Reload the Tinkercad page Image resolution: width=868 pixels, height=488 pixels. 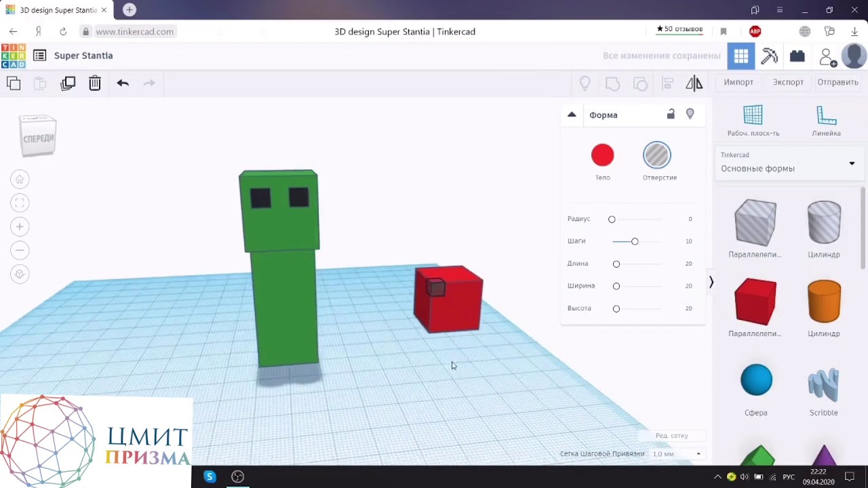click(x=63, y=31)
